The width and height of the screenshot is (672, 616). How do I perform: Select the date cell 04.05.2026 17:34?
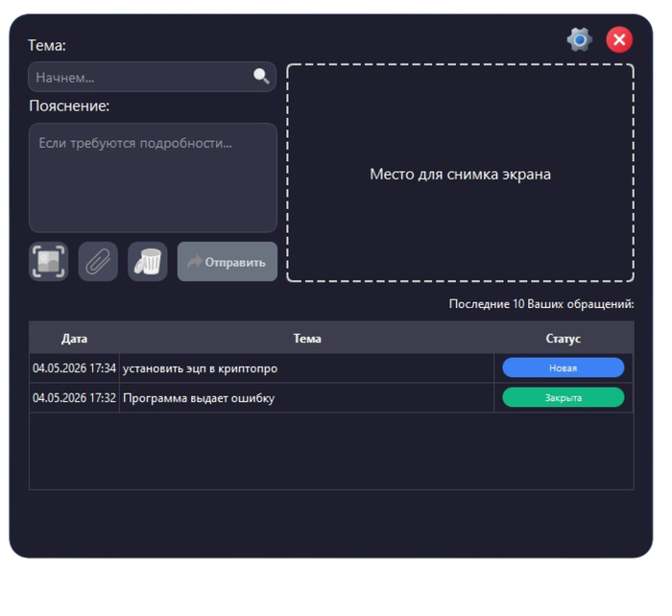click(74, 368)
